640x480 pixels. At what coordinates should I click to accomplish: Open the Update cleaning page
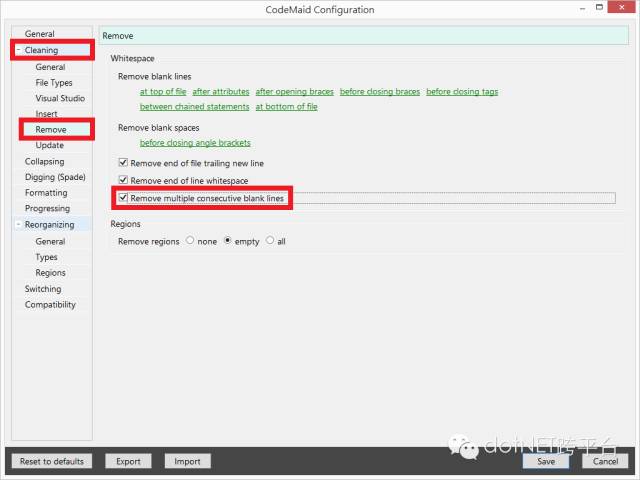pos(49,145)
